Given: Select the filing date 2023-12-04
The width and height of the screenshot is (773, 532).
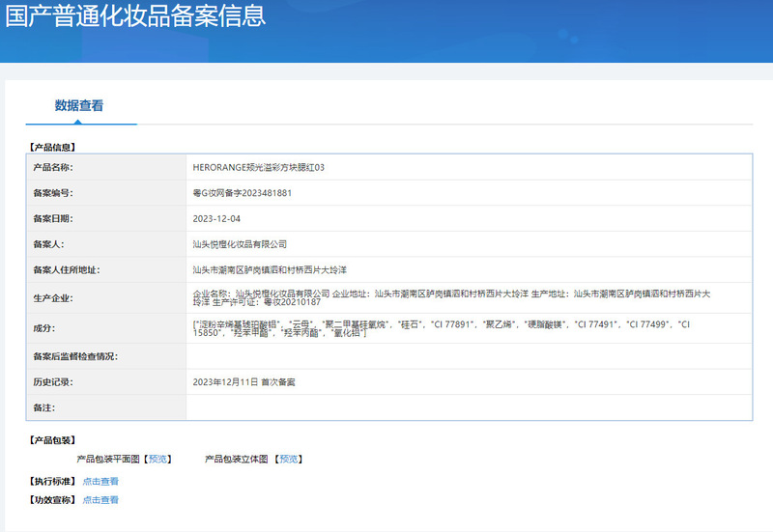Looking at the screenshot, I should pyautogui.click(x=216, y=219).
